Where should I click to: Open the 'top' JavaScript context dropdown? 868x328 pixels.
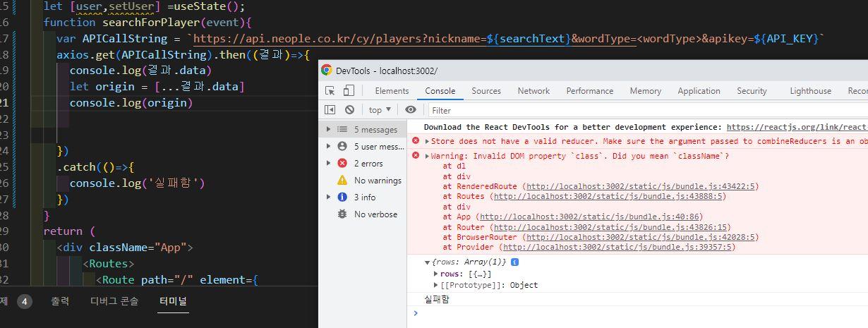[x=380, y=110]
